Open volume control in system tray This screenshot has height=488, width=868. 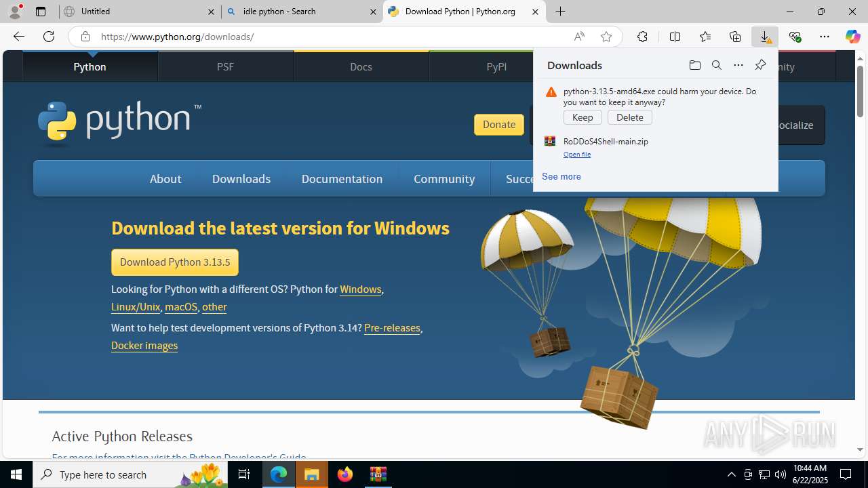click(x=780, y=474)
